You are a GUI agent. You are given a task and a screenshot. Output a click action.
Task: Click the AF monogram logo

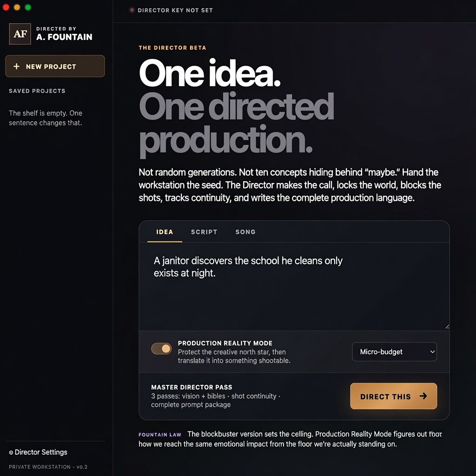[20, 33]
